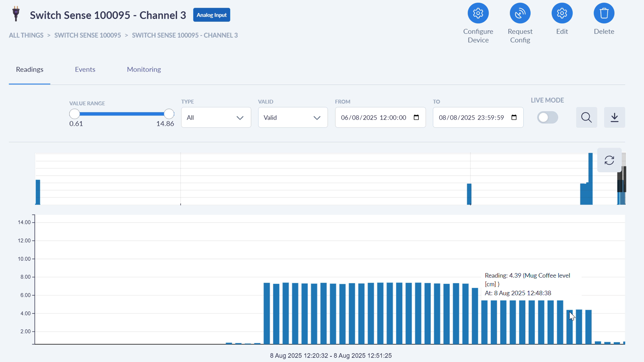Click the Request Config icon
Image resolution: width=644 pixels, height=362 pixels.
(x=520, y=13)
